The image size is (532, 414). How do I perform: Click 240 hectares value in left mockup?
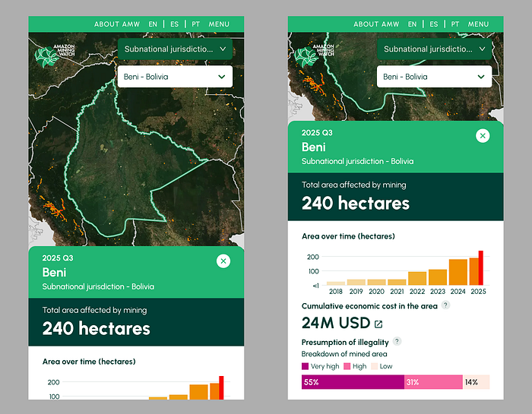pos(97,329)
